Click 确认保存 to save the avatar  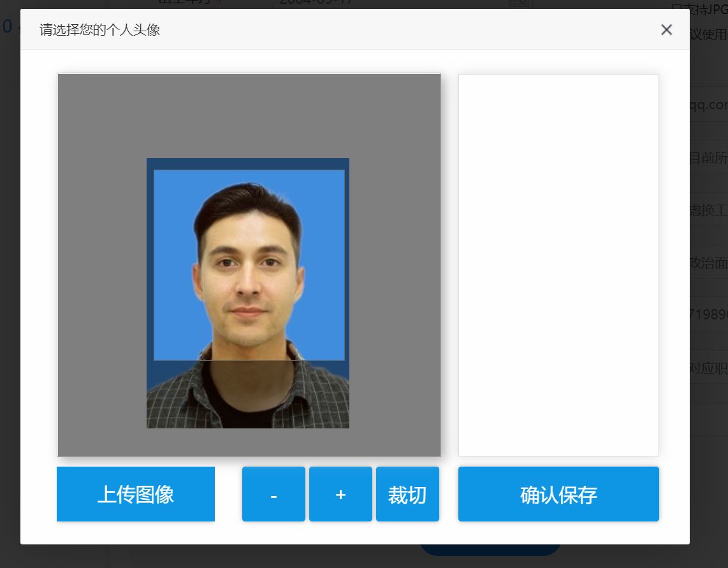point(558,494)
